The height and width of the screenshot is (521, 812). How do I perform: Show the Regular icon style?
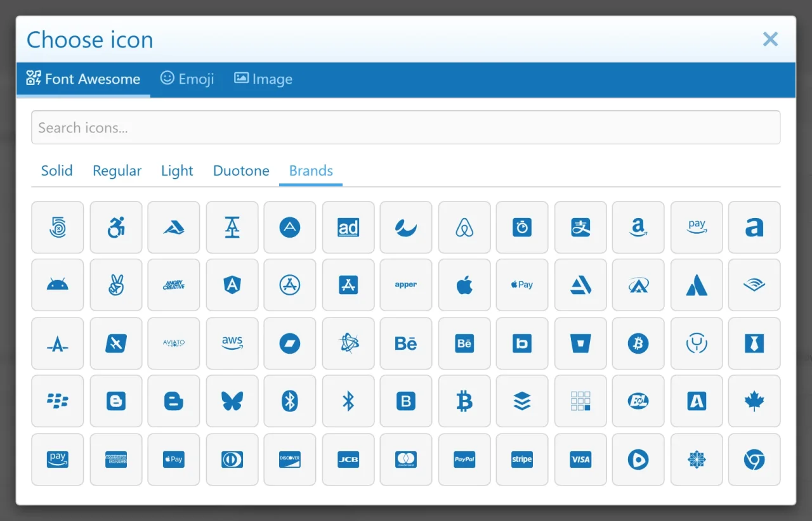(x=117, y=170)
